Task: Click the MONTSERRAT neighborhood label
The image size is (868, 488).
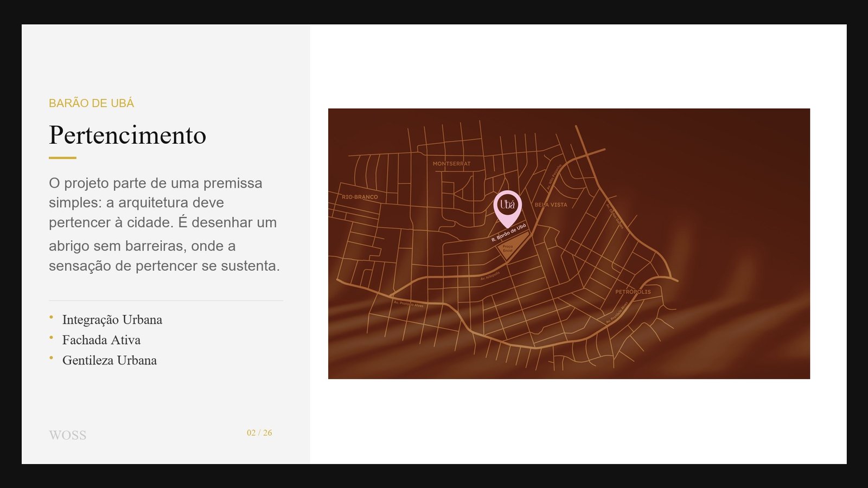Action: pyautogui.click(x=451, y=164)
